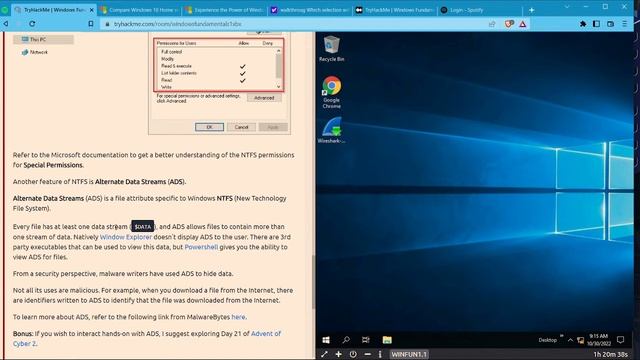Open the Brave wallet icon
Screen dimensions: 640x360
[x=610, y=24]
